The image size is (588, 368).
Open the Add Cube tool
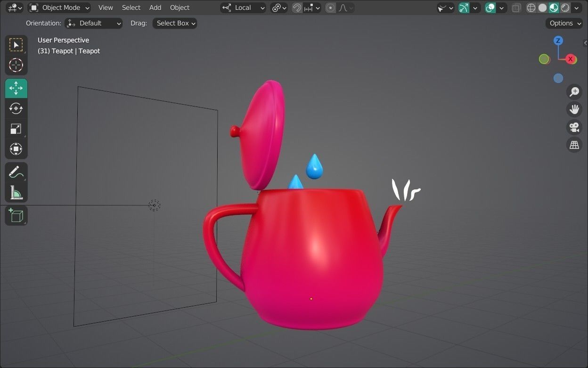(x=16, y=215)
